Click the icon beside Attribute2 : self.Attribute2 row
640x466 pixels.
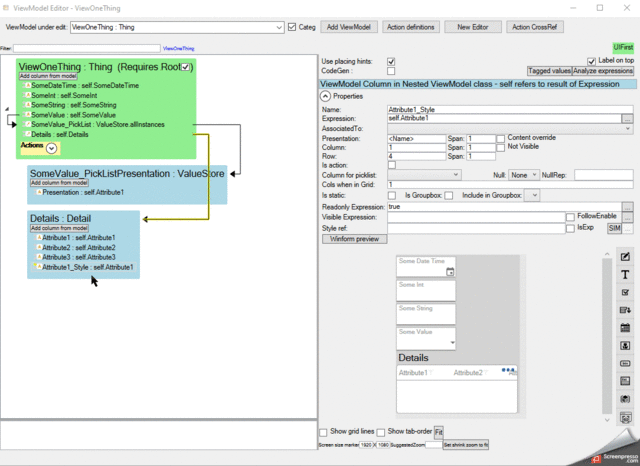point(39,247)
